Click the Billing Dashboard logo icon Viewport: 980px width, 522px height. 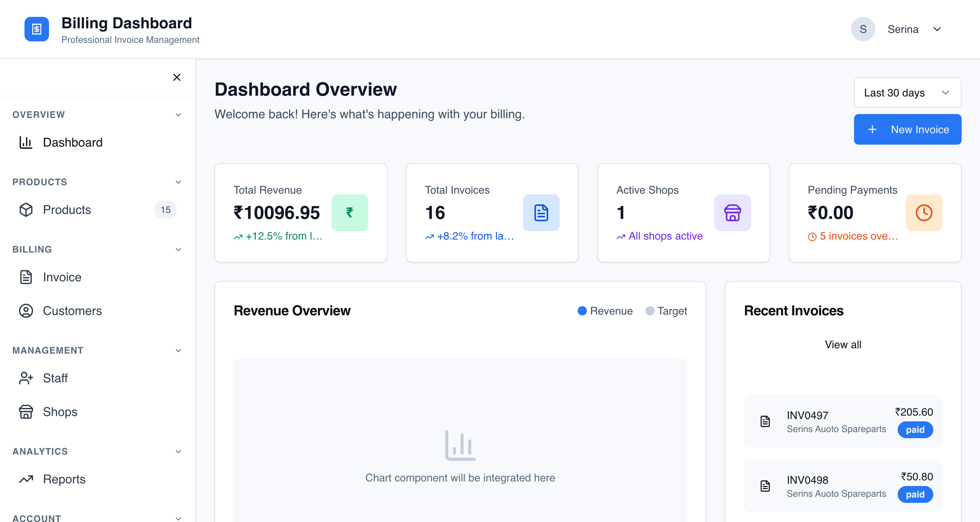37,29
